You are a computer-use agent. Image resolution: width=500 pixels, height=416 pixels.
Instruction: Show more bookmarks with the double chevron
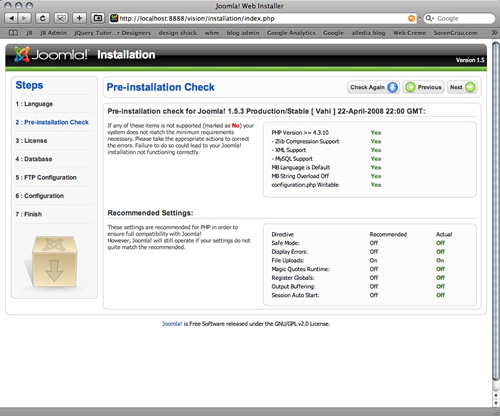pyautogui.click(x=494, y=33)
